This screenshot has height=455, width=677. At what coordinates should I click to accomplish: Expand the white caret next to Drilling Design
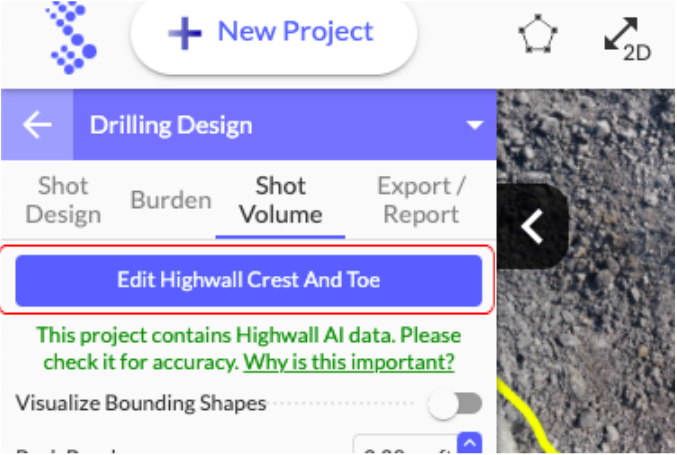pos(475,125)
